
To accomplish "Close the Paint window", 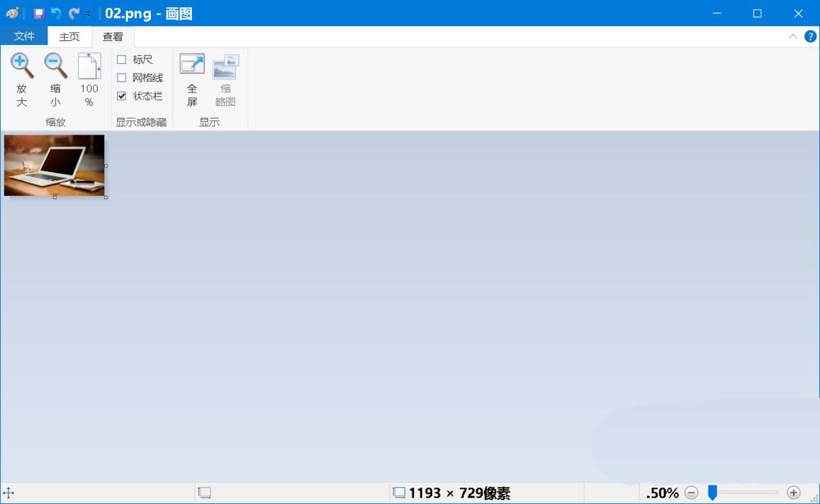I will pos(798,13).
